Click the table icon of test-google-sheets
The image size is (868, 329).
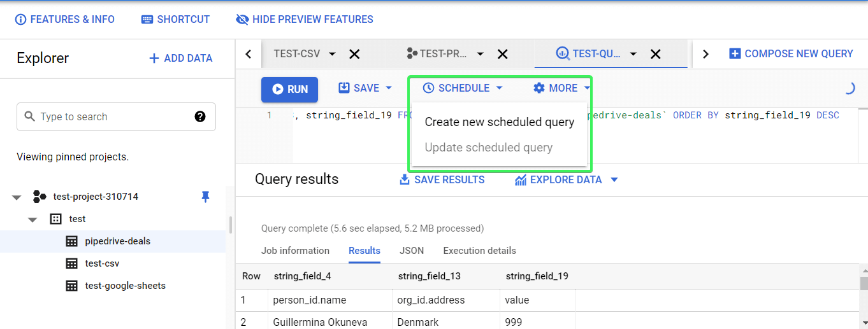[x=71, y=286]
